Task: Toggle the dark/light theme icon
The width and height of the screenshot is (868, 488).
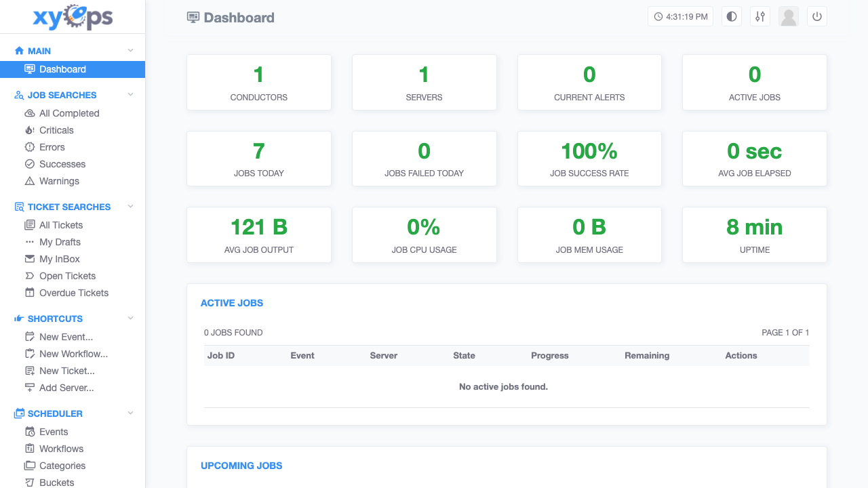Action: click(731, 17)
